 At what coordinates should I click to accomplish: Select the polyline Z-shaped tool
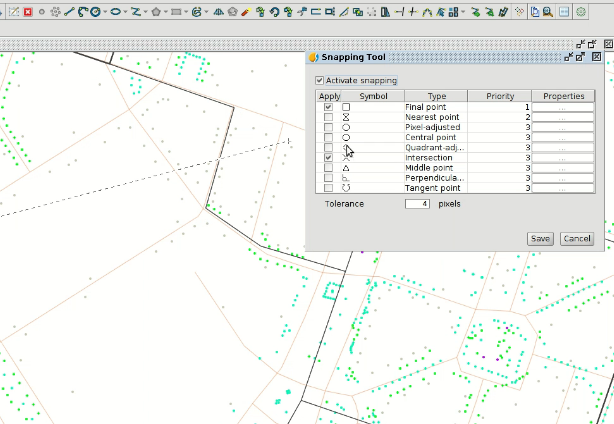136,12
